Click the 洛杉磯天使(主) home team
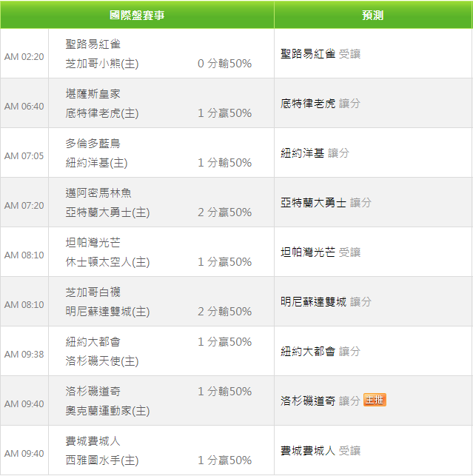The height and width of the screenshot is (476, 473). [102, 361]
